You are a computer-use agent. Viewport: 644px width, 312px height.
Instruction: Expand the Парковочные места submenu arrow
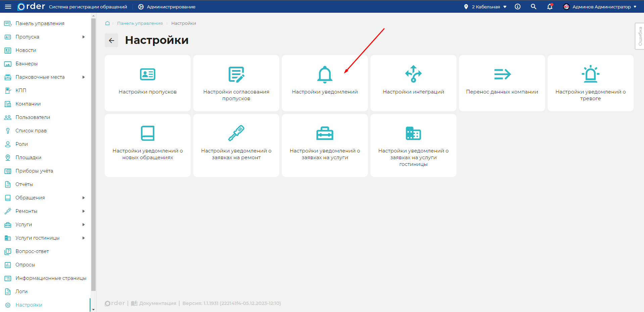coord(84,77)
